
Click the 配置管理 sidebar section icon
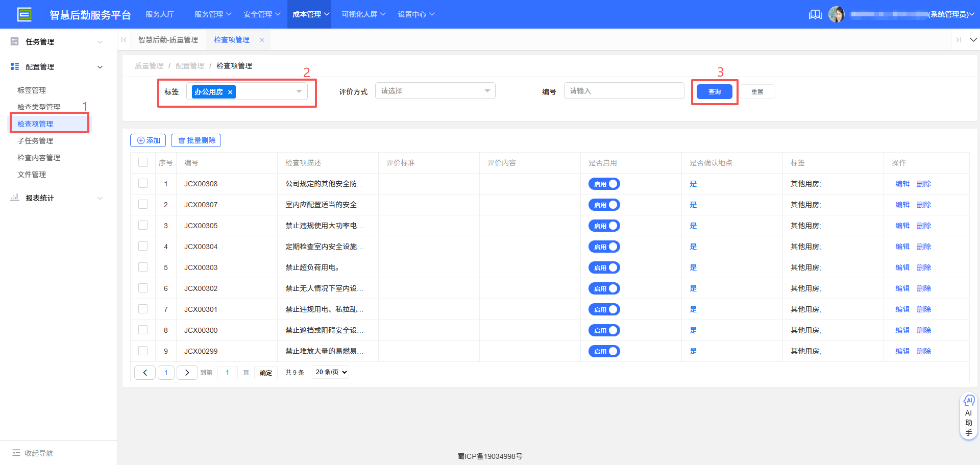tap(14, 66)
